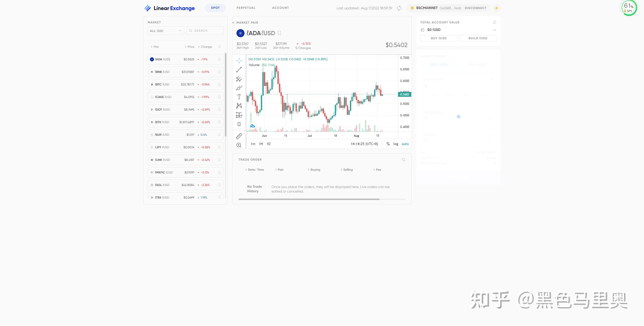The width and height of the screenshot is (644, 326).
Task: Toggle log scale on chart
Action: pos(396,144)
